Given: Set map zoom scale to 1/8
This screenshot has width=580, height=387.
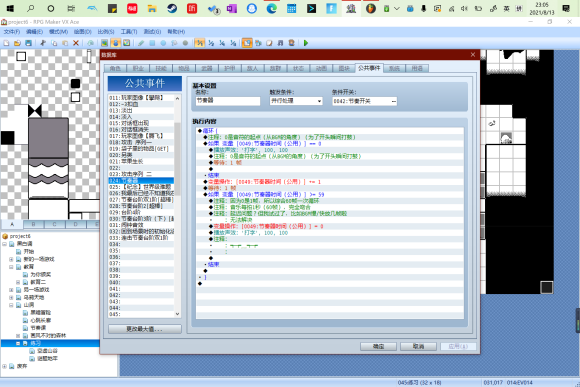Looking at the screenshot, I should point(233,43).
